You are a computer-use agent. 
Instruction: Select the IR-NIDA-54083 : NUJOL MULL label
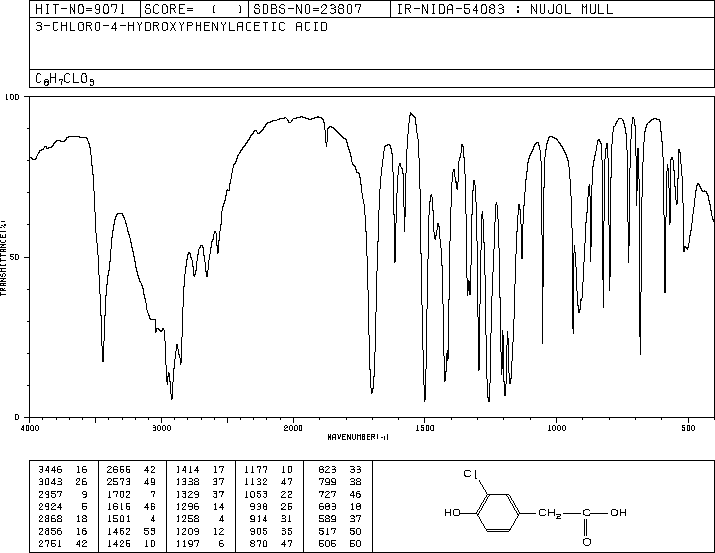[x=505, y=9]
